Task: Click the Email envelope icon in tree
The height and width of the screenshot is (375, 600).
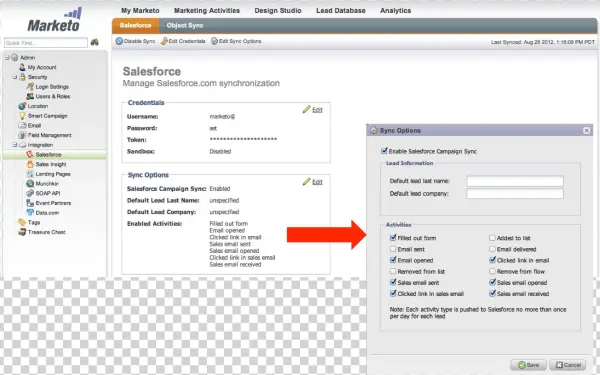Action: [22, 126]
